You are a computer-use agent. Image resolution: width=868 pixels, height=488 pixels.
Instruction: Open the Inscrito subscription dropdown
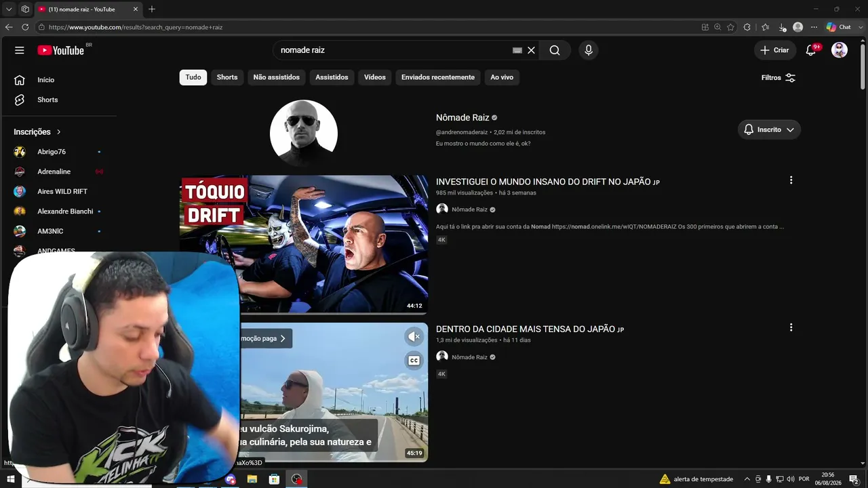[769, 129]
